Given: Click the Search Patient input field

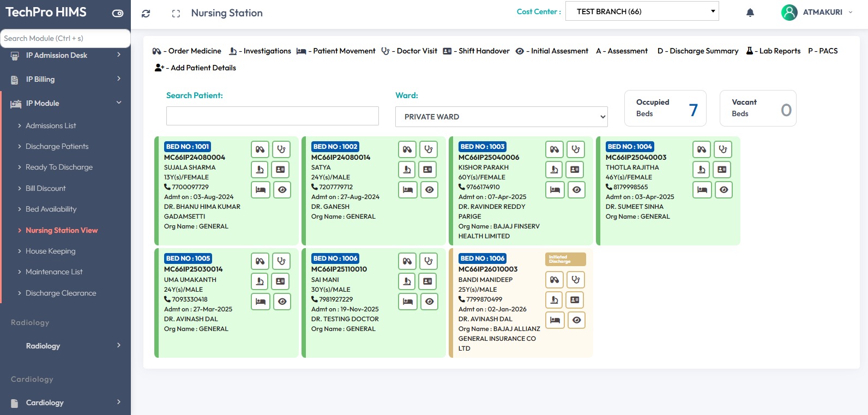Looking at the screenshot, I should click(x=272, y=116).
